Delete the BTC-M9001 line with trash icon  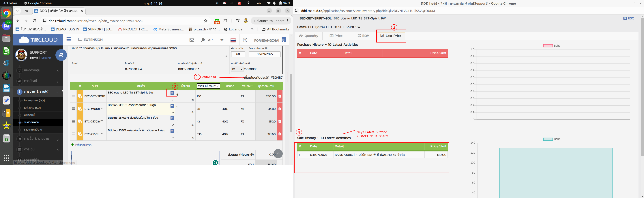(280, 109)
